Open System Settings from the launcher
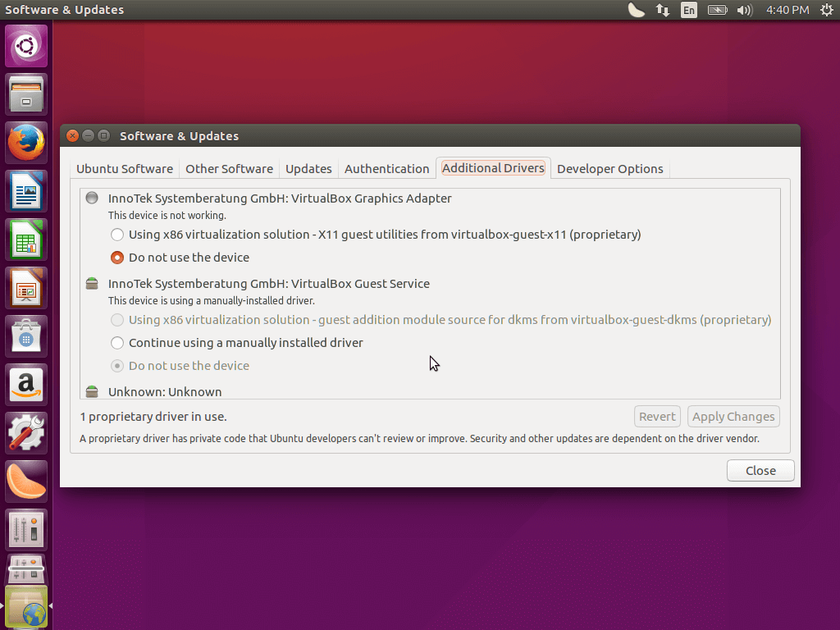Image resolution: width=840 pixels, height=630 pixels. 26,432
